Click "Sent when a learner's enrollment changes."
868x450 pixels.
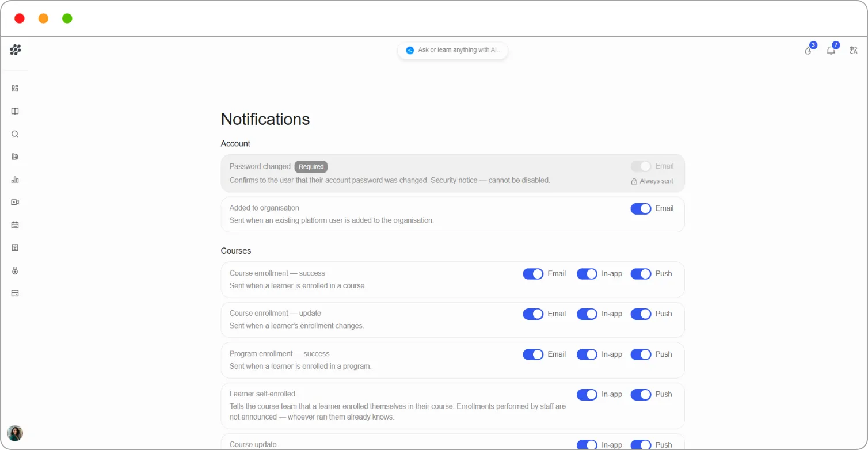pyautogui.click(x=296, y=326)
